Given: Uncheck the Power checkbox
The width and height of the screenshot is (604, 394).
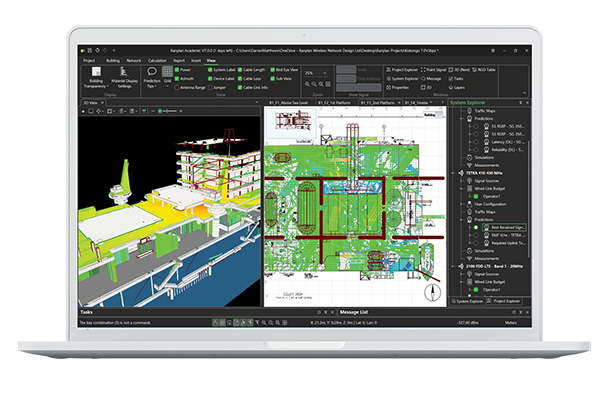Looking at the screenshot, I should (177, 70).
